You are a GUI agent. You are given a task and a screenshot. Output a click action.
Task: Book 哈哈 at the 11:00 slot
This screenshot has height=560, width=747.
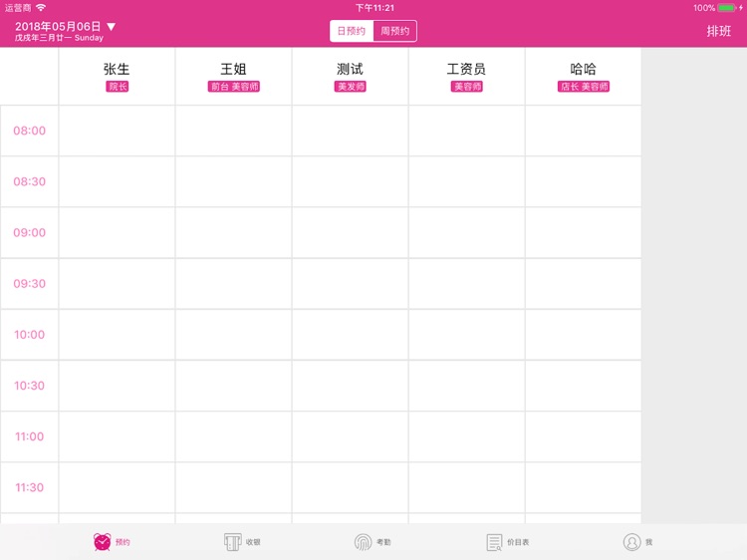pos(583,436)
